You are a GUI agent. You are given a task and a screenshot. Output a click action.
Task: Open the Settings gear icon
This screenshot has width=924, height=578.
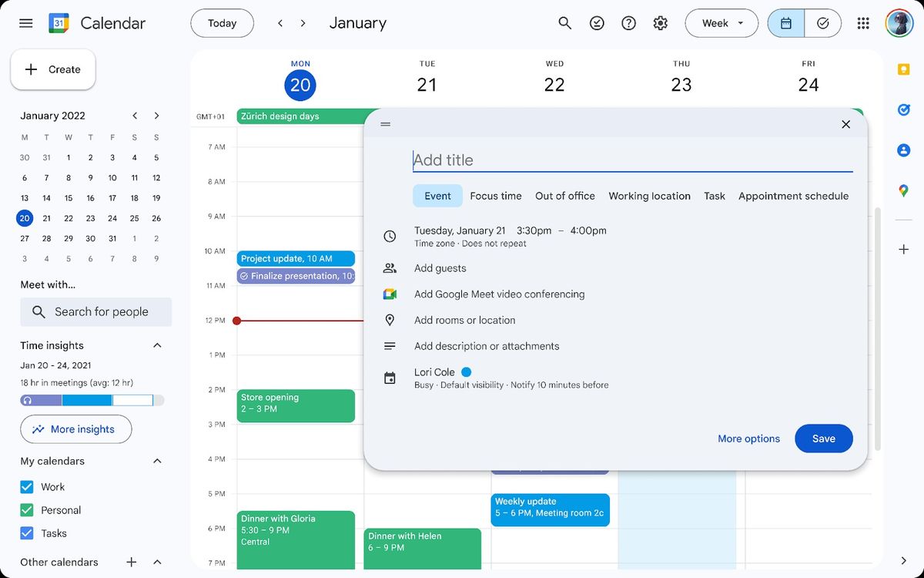click(x=660, y=23)
